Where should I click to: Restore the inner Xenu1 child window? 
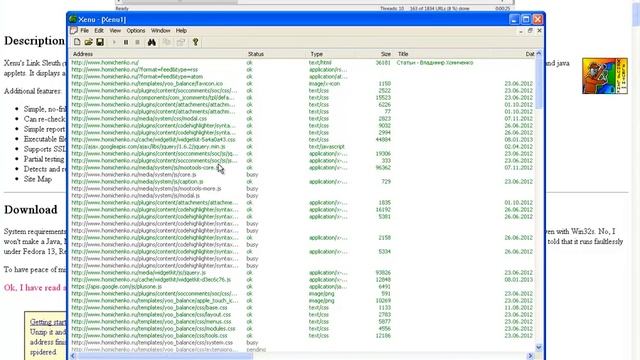[x=530, y=31]
